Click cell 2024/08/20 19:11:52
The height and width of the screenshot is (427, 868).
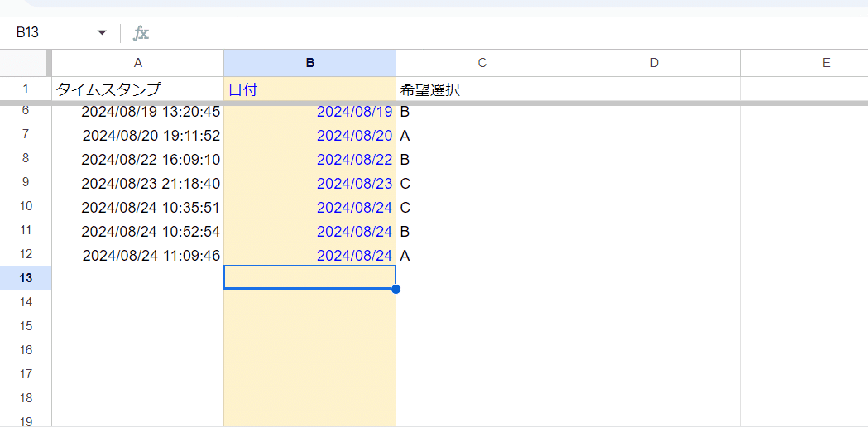point(138,135)
